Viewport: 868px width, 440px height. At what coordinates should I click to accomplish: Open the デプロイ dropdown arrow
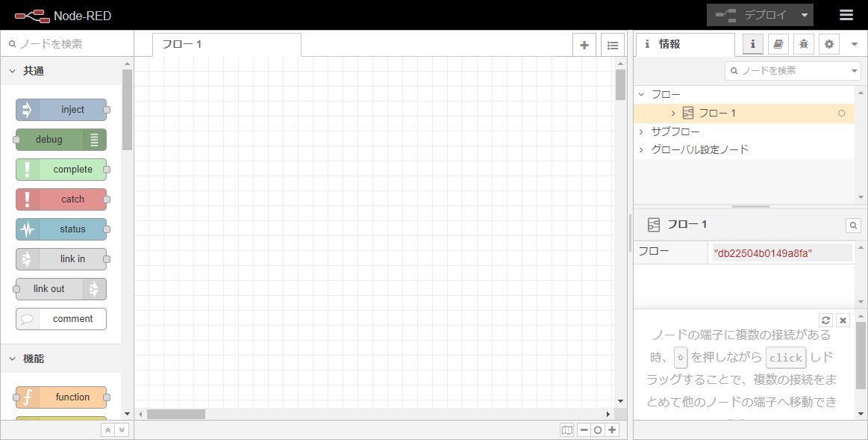pyautogui.click(x=804, y=15)
